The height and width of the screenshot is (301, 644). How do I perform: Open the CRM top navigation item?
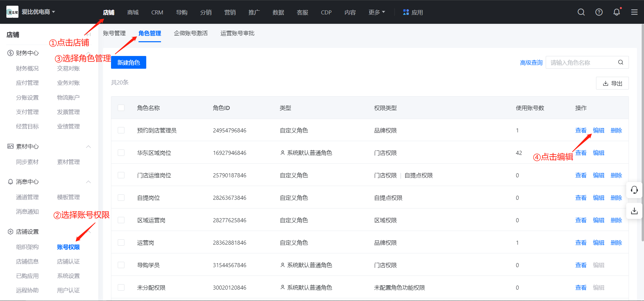coord(157,12)
